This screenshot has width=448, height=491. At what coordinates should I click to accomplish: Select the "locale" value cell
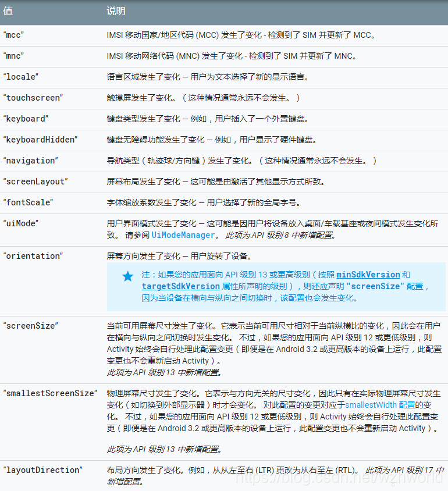tap(21, 77)
